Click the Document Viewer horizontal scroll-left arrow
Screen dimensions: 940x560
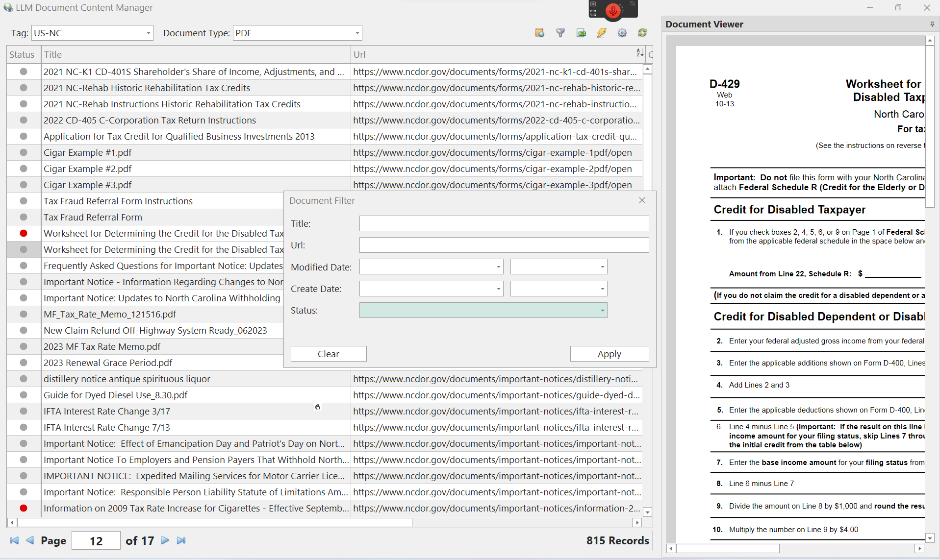tap(671, 549)
